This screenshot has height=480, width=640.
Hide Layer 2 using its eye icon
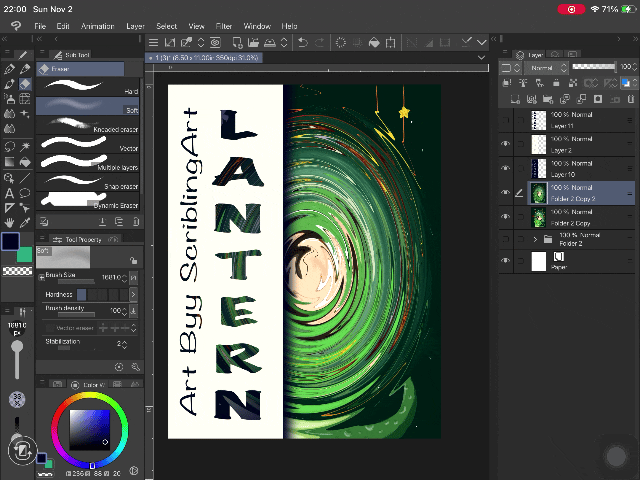point(506,143)
